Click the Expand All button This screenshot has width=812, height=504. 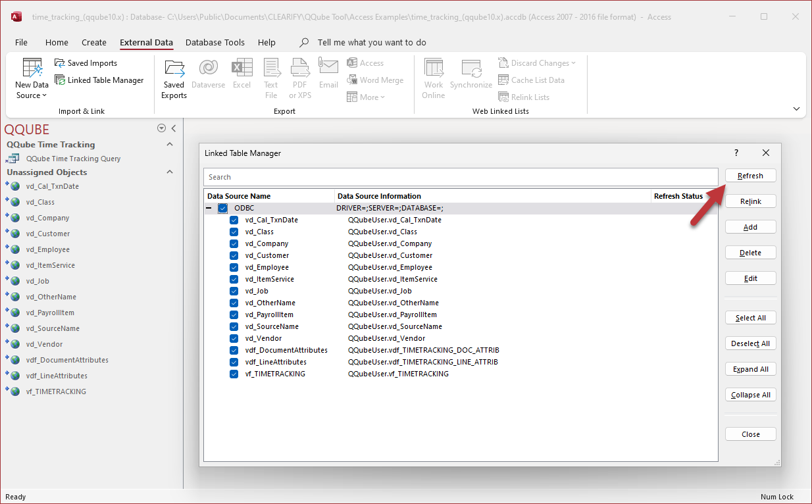[x=750, y=369]
